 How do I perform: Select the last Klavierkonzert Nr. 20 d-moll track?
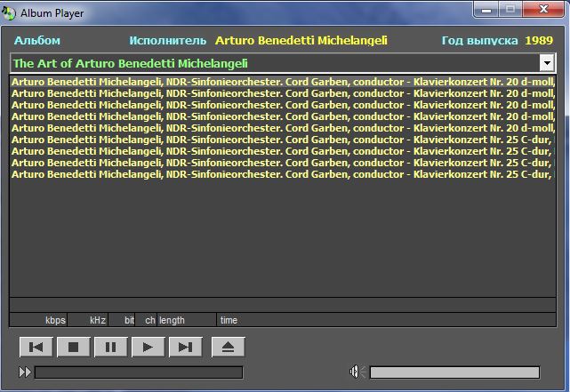click(283, 128)
